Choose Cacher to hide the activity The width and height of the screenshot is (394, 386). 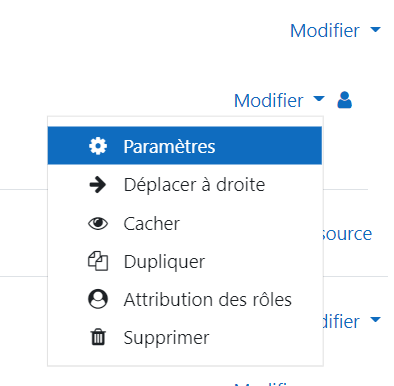(185, 223)
